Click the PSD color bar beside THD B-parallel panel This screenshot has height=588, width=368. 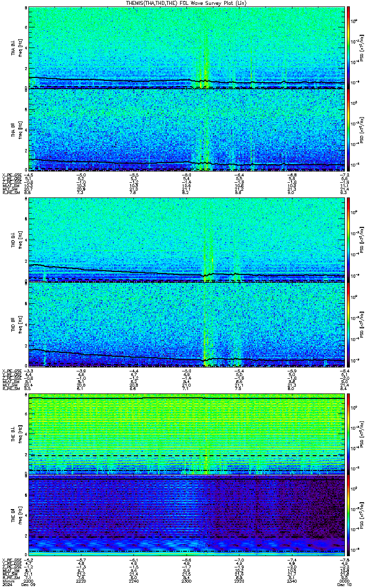coord(348,324)
